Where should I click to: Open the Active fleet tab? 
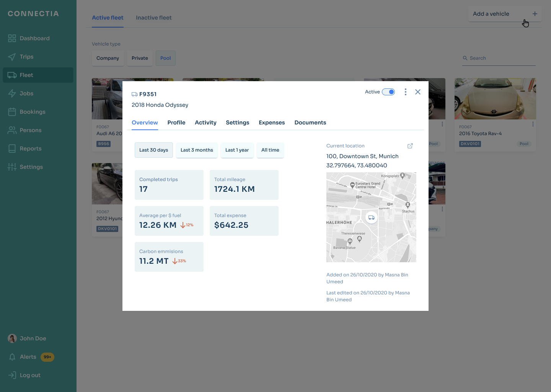coord(108,18)
